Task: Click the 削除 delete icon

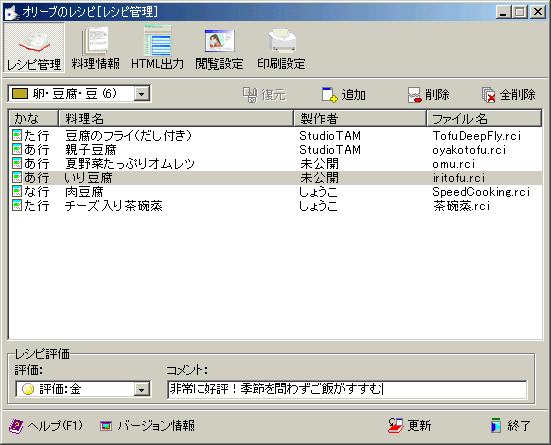Action: coord(414,95)
